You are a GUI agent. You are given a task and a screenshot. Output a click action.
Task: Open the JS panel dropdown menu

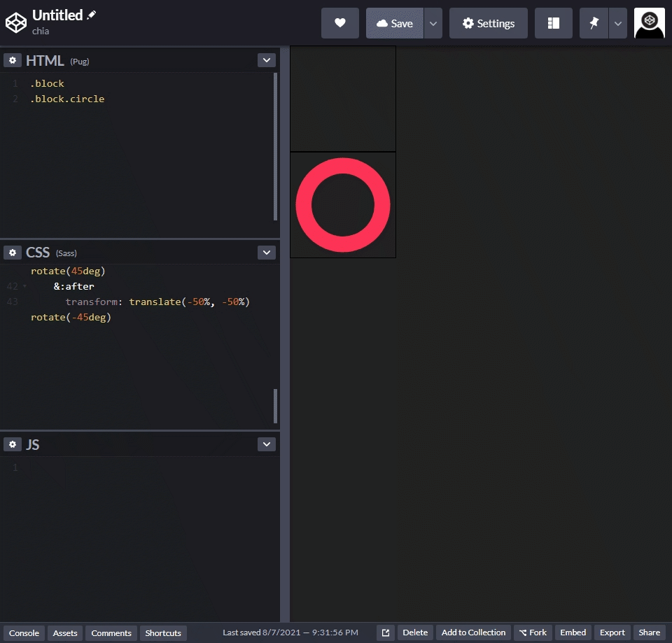(x=267, y=444)
